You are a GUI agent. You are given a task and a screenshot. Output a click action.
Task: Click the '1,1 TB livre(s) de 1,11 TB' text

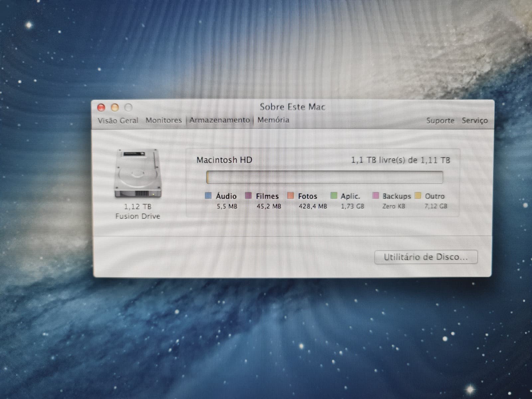pos(401,160)
